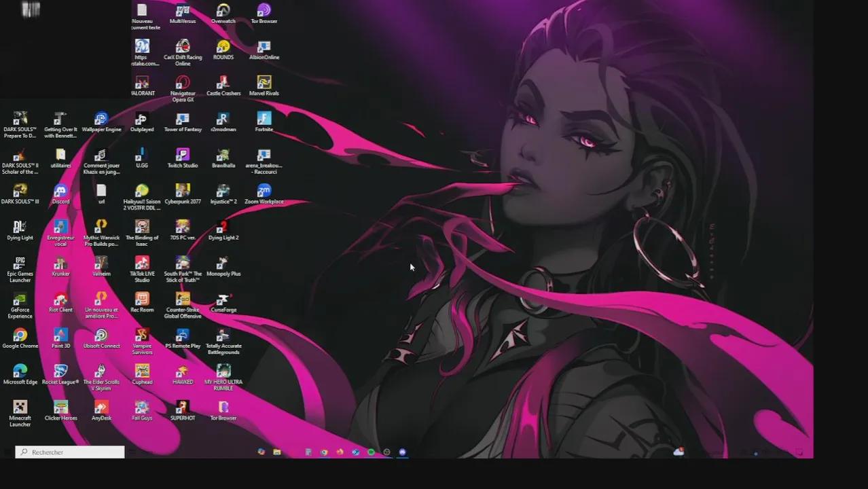The height and width of the screenshot is (489, 868).
Task: Select the Dying Light desktop icon
Action: [x=20, y=230]
